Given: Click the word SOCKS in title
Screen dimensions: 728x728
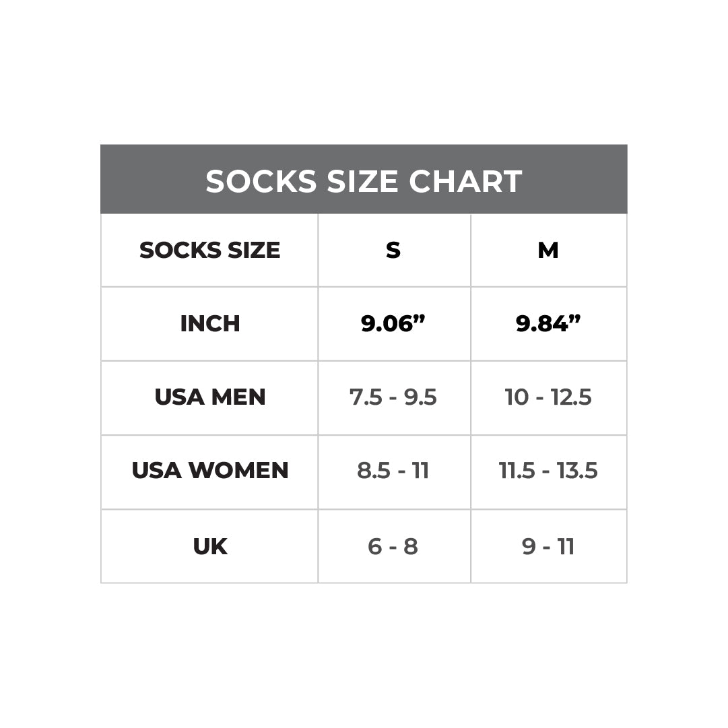Looking at the screenshot, I should point(261,182).
